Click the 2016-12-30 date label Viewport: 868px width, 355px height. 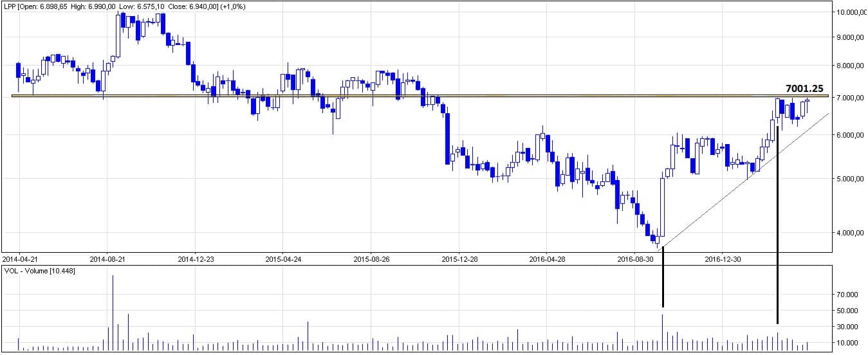[723, 259]
